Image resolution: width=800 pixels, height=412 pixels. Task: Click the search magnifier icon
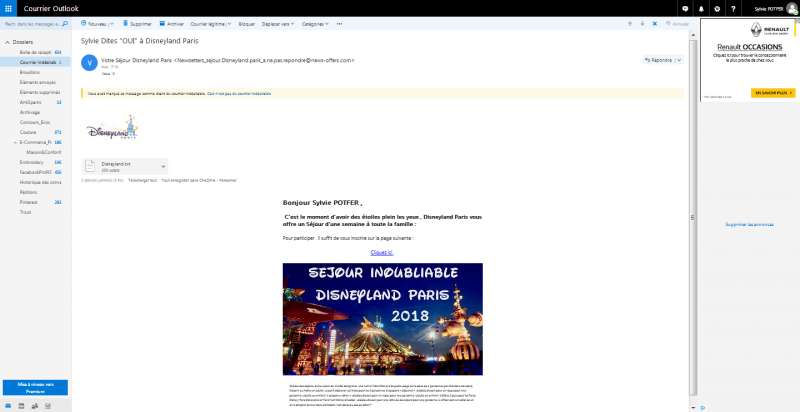(x=62, y=22)
